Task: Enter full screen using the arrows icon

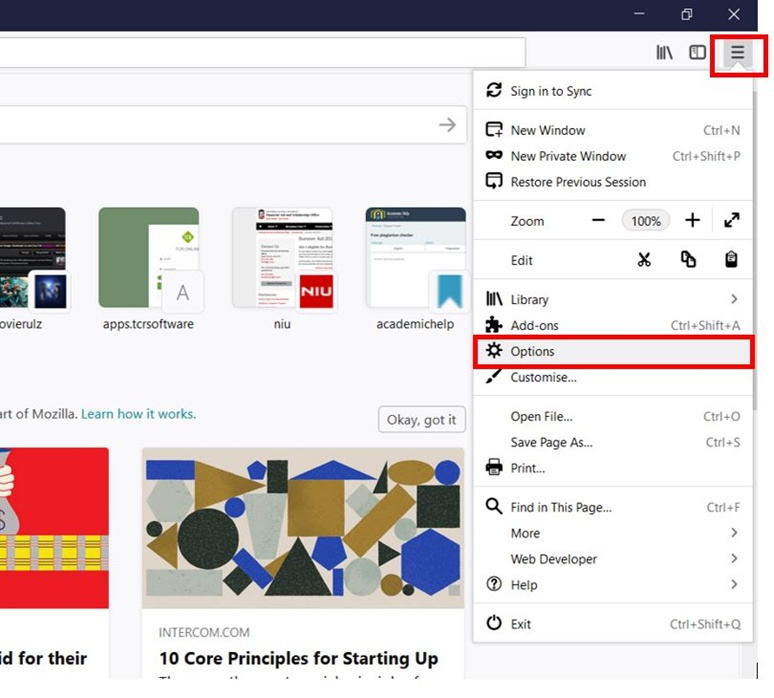Action: [x=732, y=220]
